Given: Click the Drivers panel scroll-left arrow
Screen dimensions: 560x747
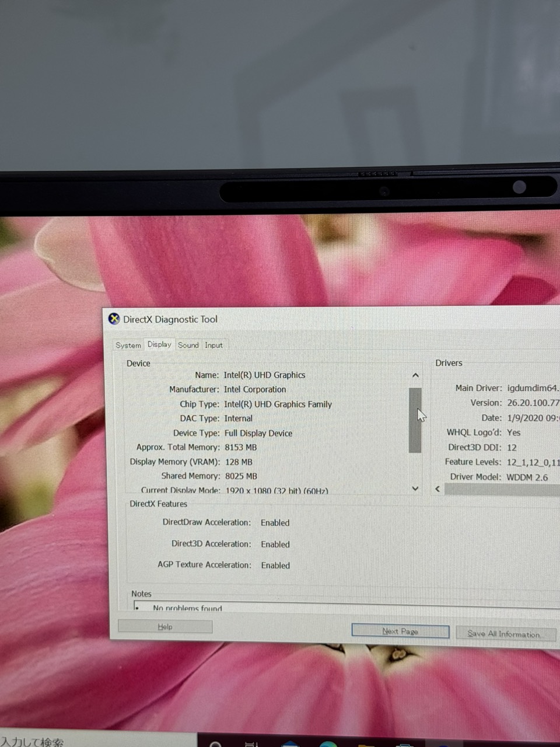Looking at the screenshot, I should (x=437, y=489).
